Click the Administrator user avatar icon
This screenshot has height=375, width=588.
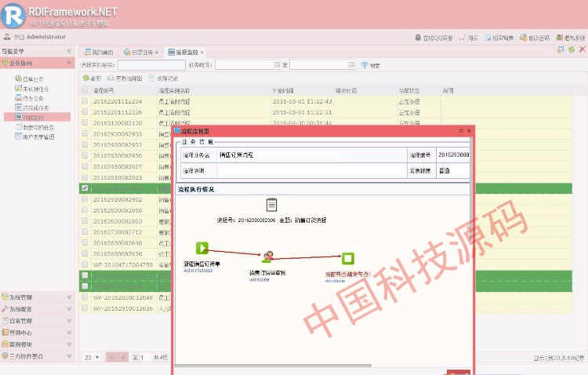7,37
